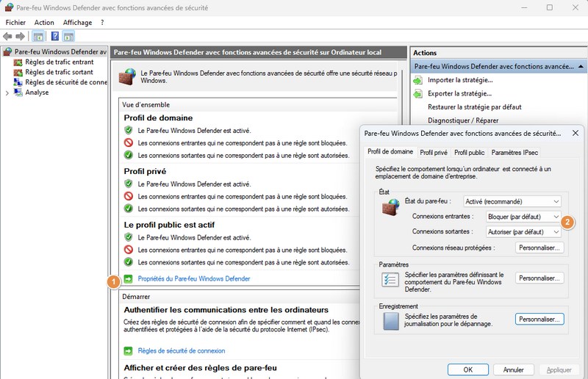The image size is (588, 379).
Task: Switch to the Profil public tab
Action: pyautogui.click(x=469, y=153)
